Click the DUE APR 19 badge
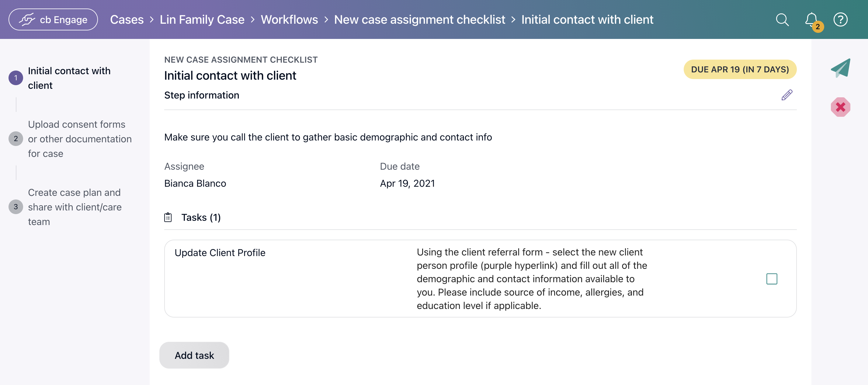 click(740, 69)
